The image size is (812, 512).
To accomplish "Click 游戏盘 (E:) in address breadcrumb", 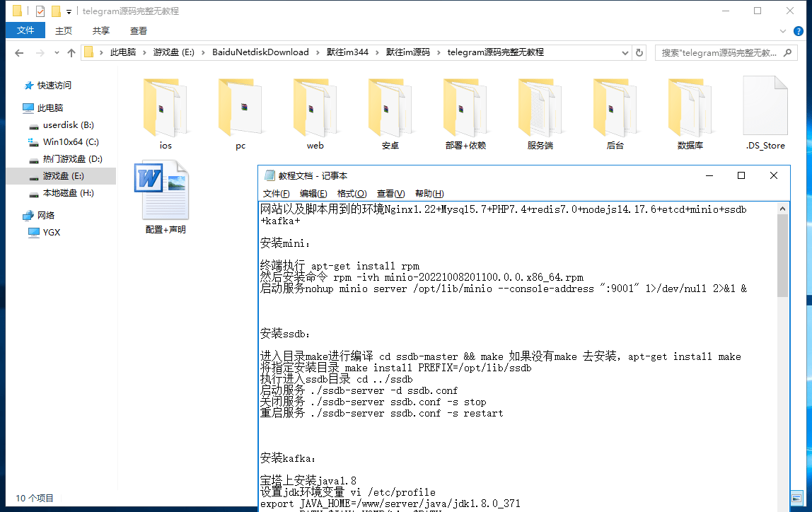I will [x=173, y=52].
